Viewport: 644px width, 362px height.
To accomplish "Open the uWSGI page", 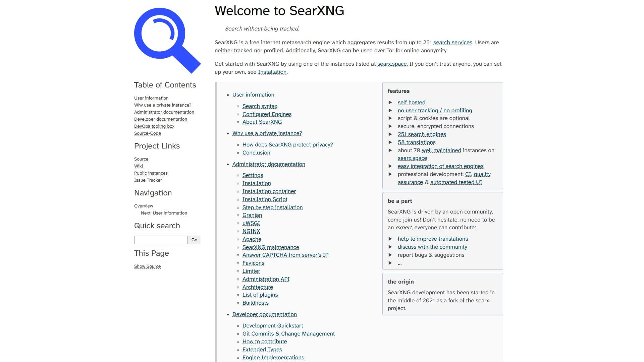I will click(251, 223).
